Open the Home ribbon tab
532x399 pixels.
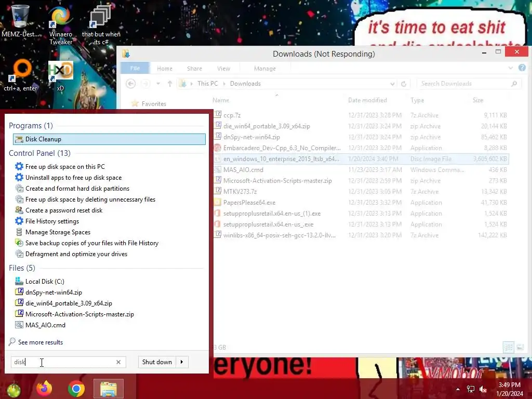[x=165, y=69]
